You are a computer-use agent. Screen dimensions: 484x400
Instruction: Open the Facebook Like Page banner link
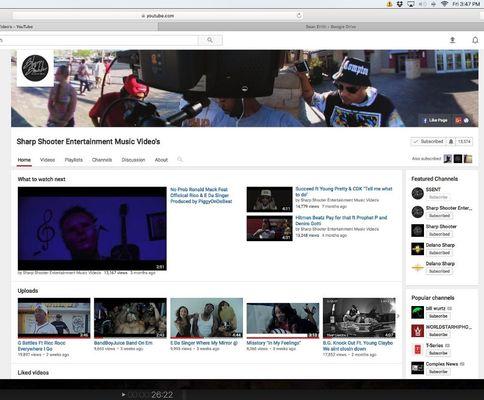pyautogui.click(x=435, y=120)
